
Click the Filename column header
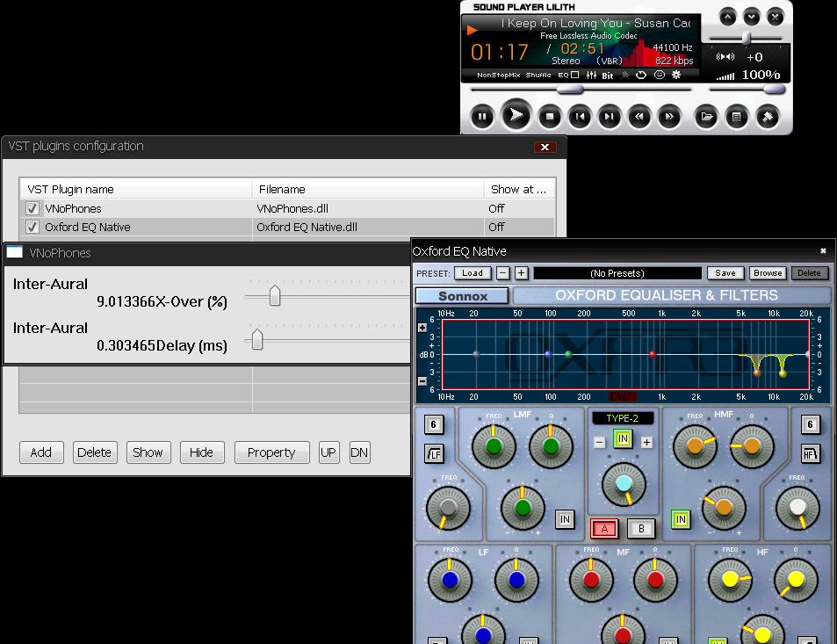click(x=368, y=189)
